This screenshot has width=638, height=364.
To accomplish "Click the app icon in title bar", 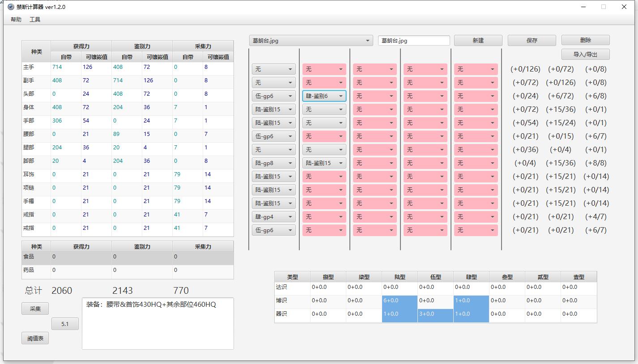I will 11,7.
